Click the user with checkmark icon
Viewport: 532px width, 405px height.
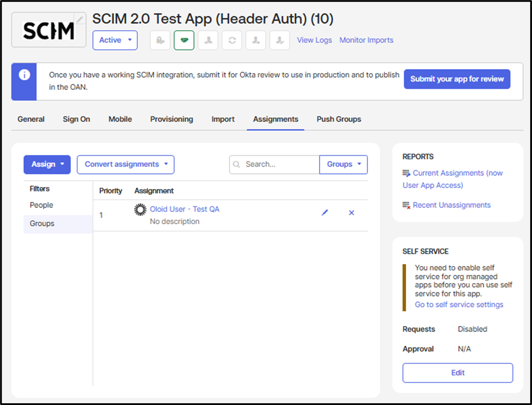(x=280, y=40)
